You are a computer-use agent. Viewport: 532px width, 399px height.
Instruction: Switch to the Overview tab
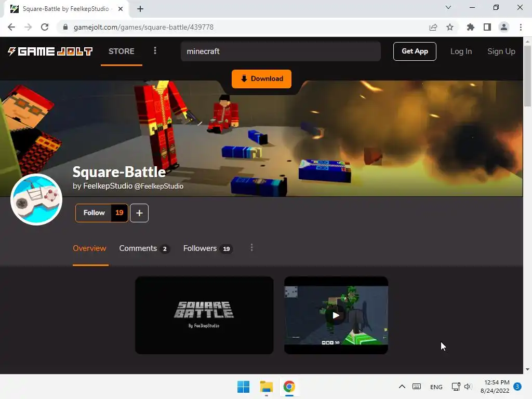click(x=89, y=248)
